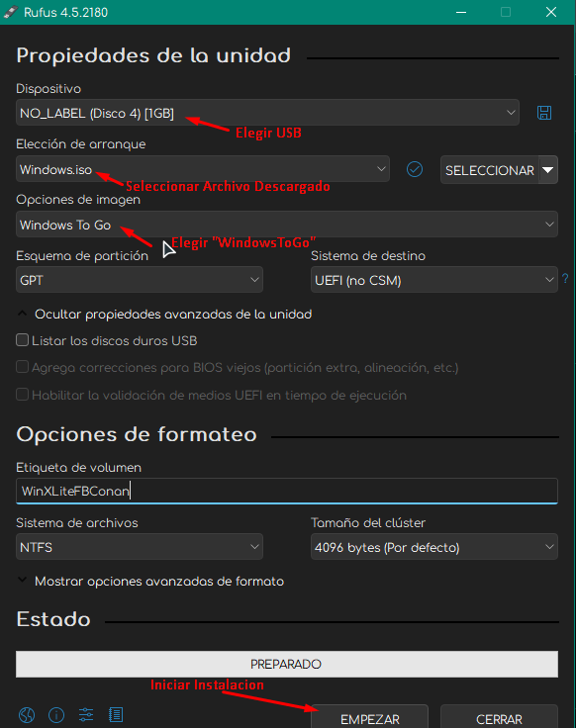Image resolution: width=576 pixels, height=728 pixels.
Task: Click the checksum checkmark icon
Action: [x=415, y=169]
